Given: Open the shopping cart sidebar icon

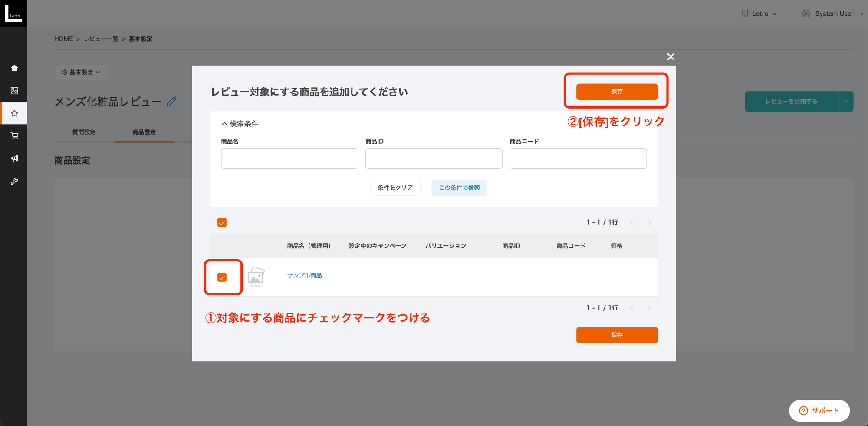Looking at the screenshot, I should (14, 136).
